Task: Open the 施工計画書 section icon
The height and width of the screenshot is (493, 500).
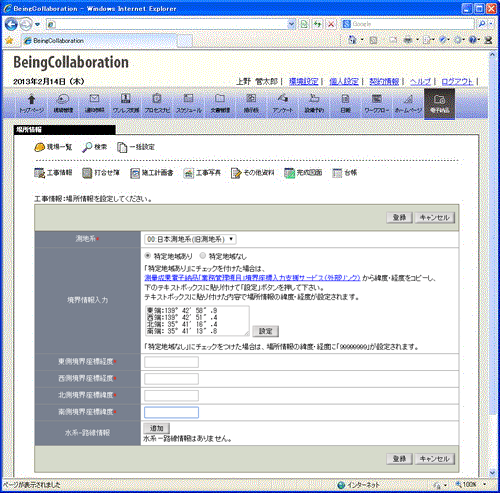Action: click(x=152, y=173)
